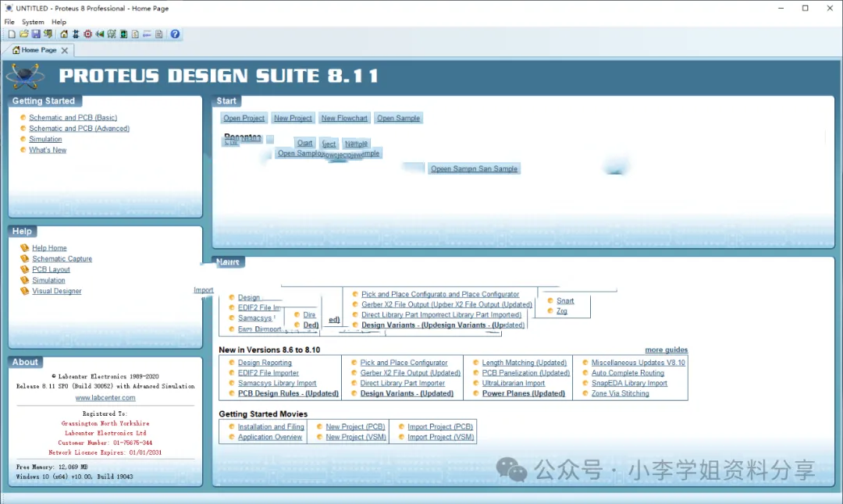
Task: Close the Home Page tab
Action: coord(65,50)
